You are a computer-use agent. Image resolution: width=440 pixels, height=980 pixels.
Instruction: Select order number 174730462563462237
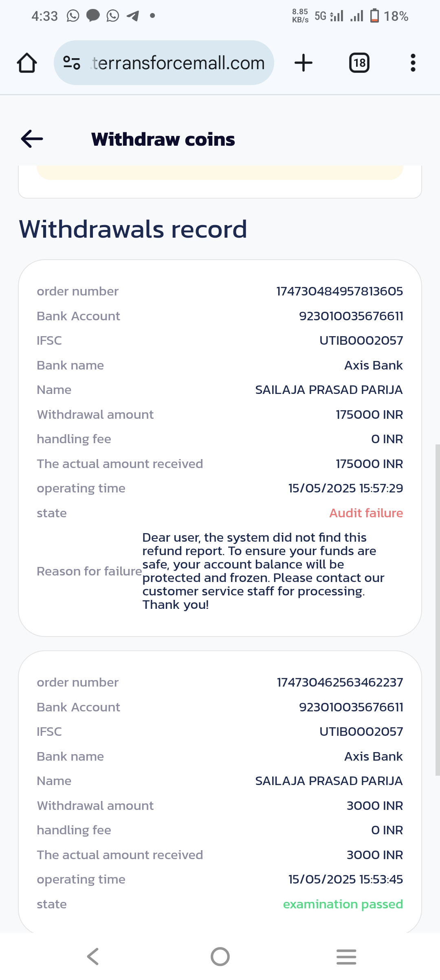click(340, 682)
